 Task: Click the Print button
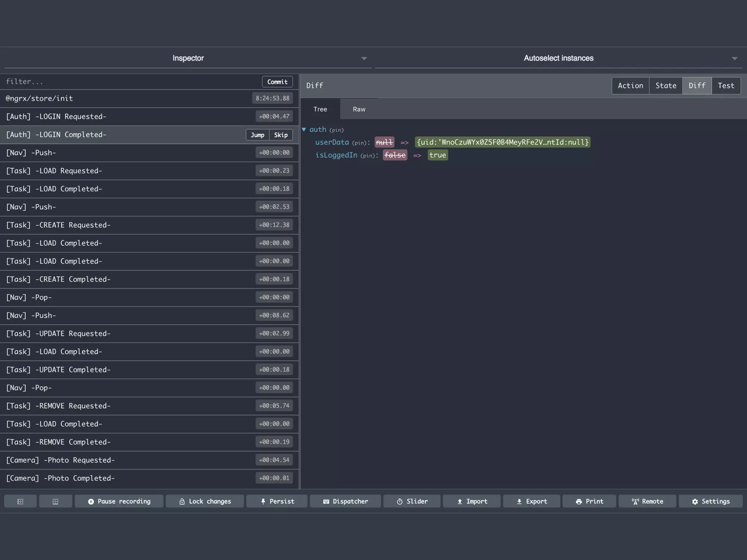coord(589,501)
